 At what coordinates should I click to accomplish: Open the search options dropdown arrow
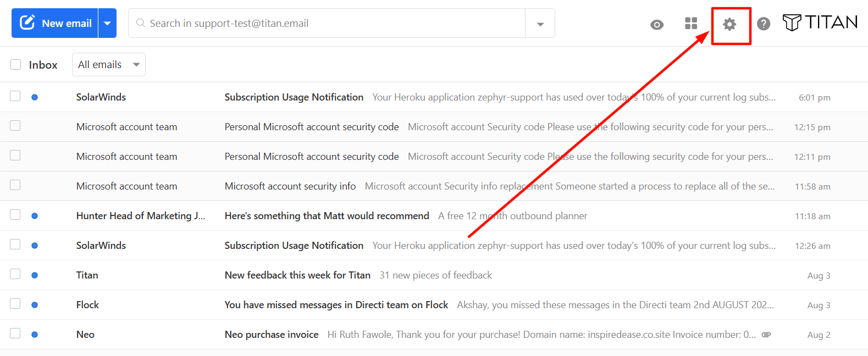coord(540,24)
